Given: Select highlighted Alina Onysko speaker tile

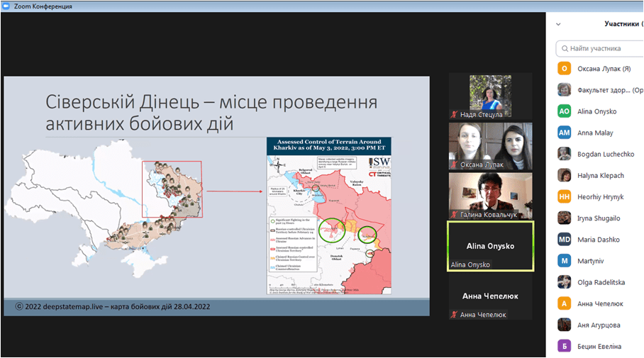Looking at the screenshot, I should click(x=490, y=246).
